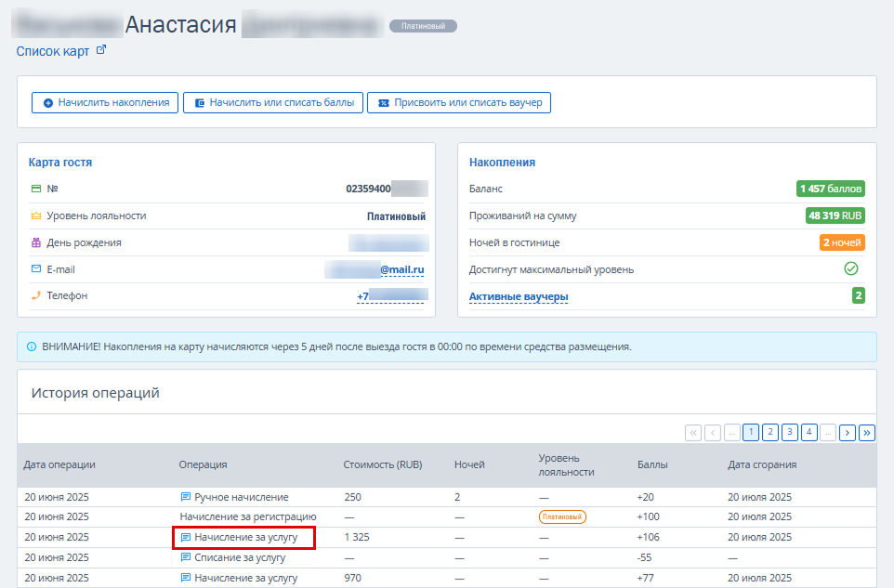Open the Активные ваучеры link
The height and width of the screenshot is (588, 894).
click(x=519, y=296)
